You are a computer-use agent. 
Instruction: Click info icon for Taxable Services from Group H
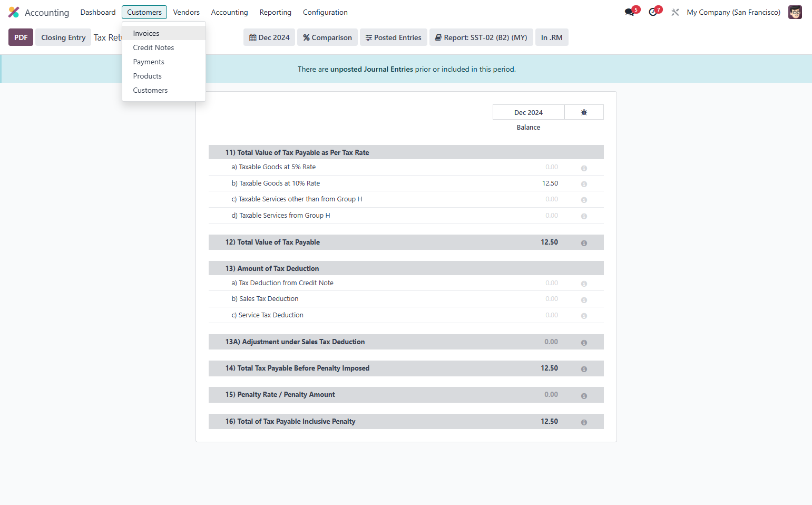click(584, 216)
